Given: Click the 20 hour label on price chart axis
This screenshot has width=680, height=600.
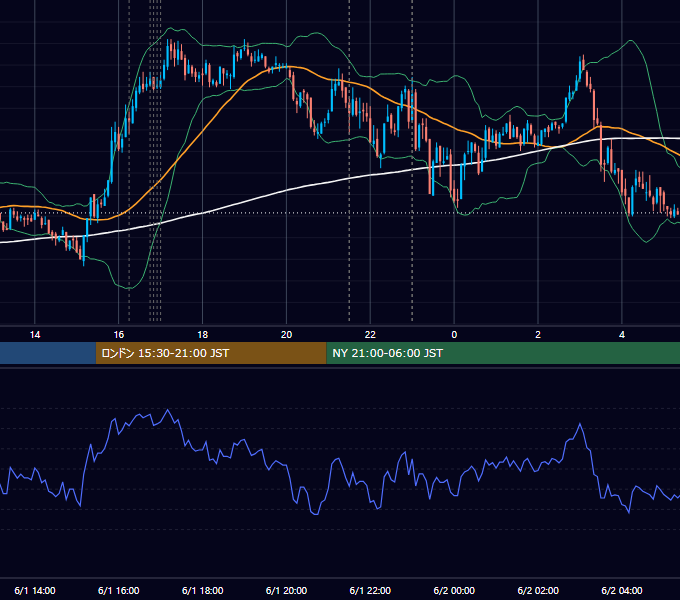Looking at the screenshot, I should click(x=286, y=335).
